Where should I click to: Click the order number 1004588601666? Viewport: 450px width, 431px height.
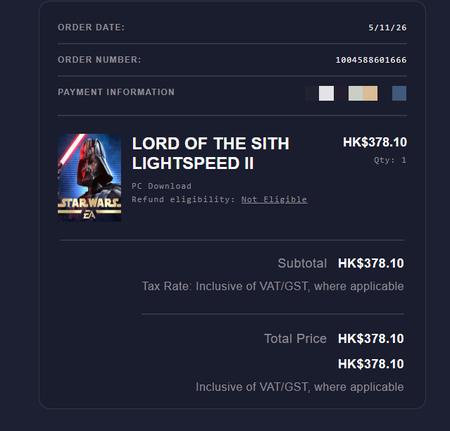371,60
